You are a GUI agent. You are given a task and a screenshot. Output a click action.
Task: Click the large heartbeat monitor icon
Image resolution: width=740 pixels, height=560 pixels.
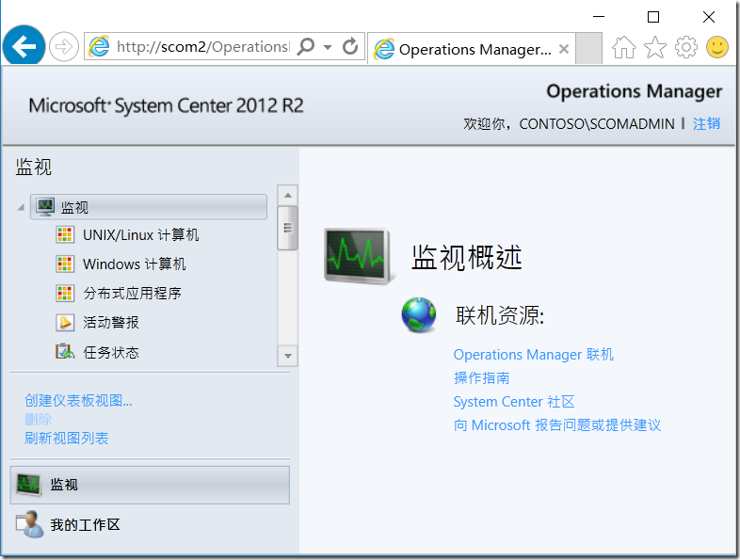[x=358, y=256]
